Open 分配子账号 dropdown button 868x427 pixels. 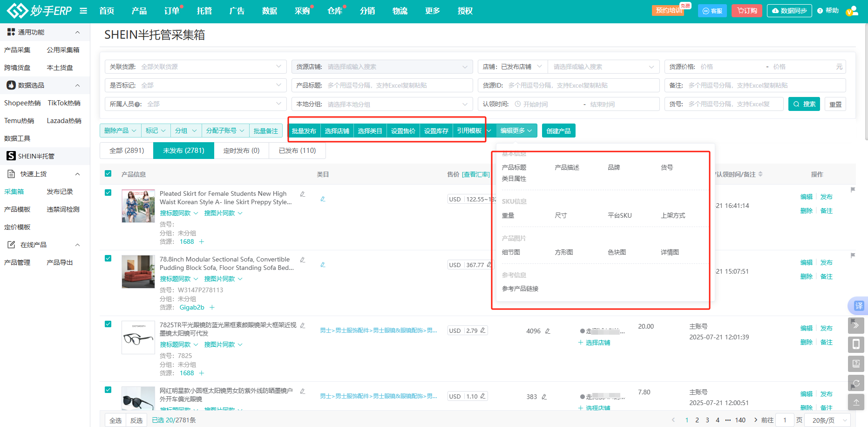click(225, 131)
